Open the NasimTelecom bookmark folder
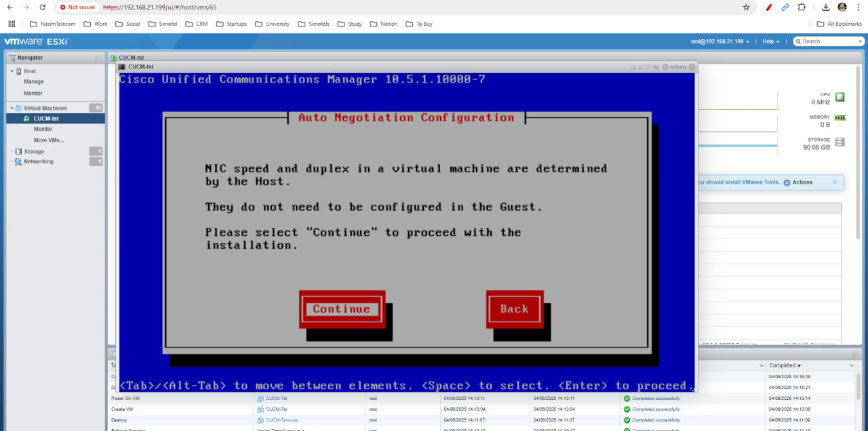 (52, 24)
